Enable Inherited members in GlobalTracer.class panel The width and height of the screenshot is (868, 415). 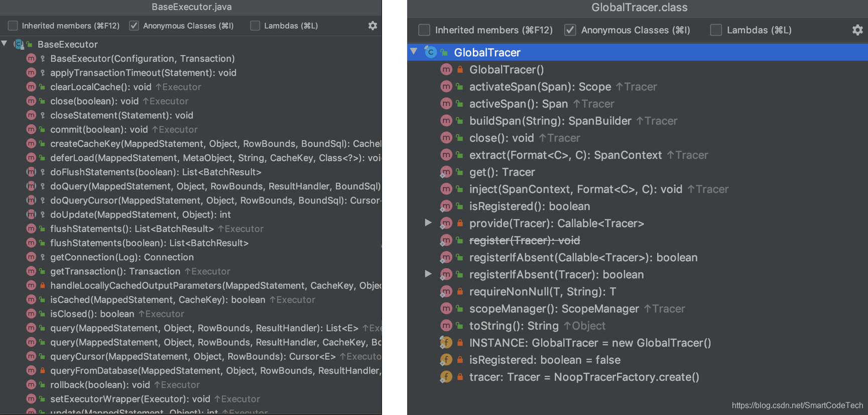click(424, 30)
